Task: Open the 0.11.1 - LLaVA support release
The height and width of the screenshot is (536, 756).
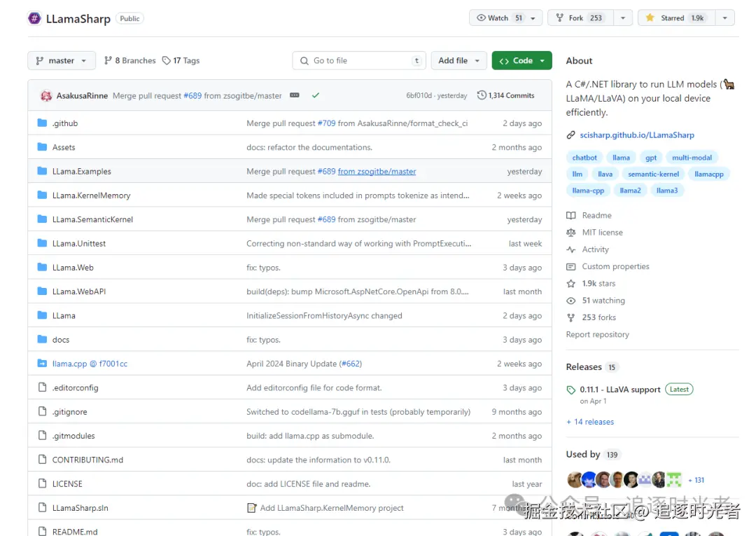Action: [620, 390]
